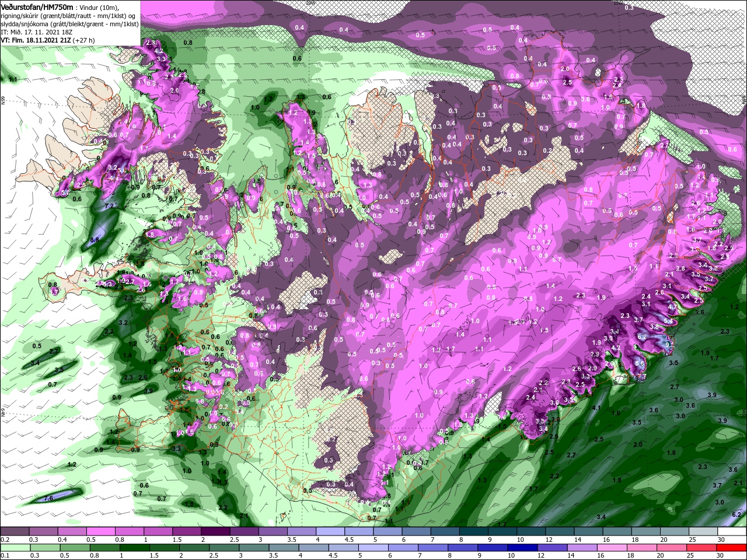
Task: Click the lilac swatch labeled 14 in bottom legend row
Action: (582, 548)
